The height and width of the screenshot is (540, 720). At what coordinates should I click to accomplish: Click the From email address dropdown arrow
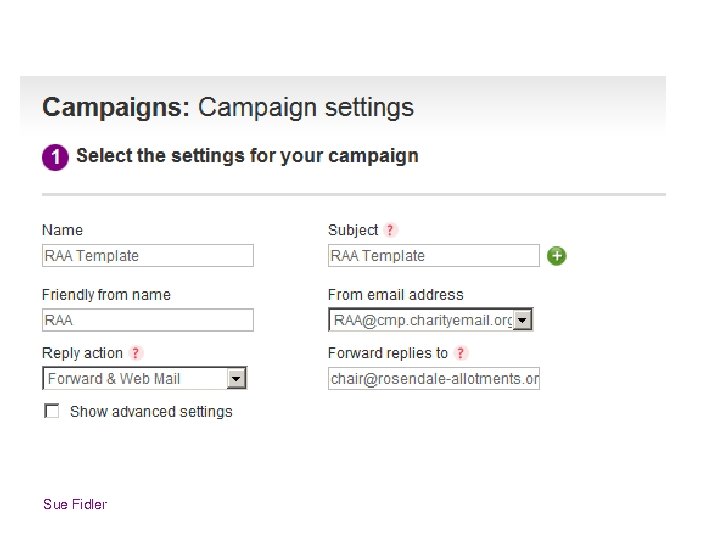click(x=523, y=320)
